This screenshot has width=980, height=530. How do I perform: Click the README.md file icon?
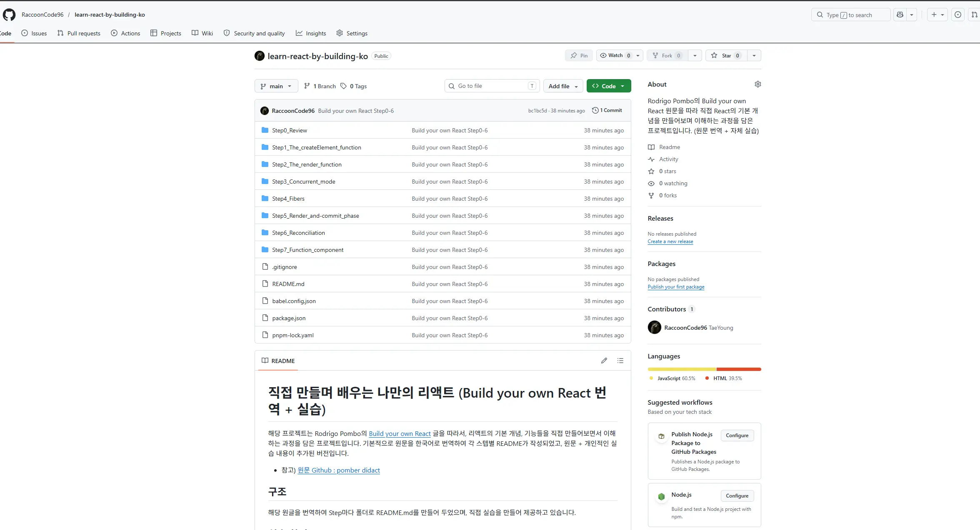tap(265, 284)
